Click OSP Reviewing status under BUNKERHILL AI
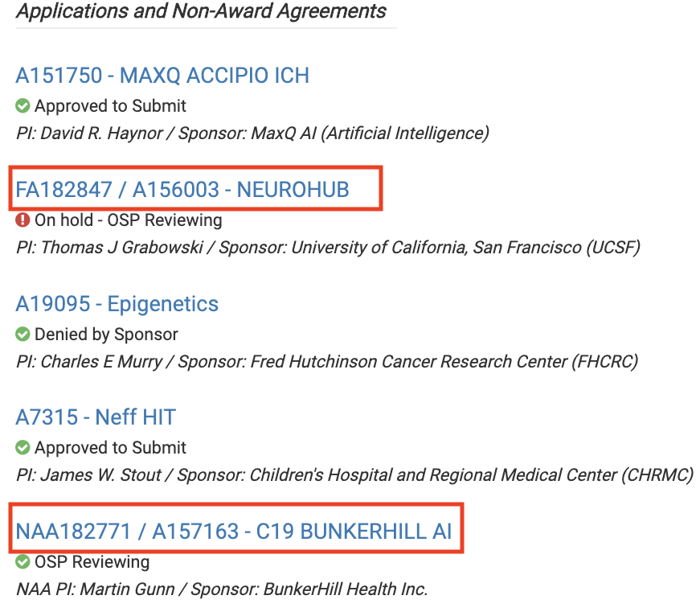The width and height of the screenshot is (700, 616). tap(92, 562)
